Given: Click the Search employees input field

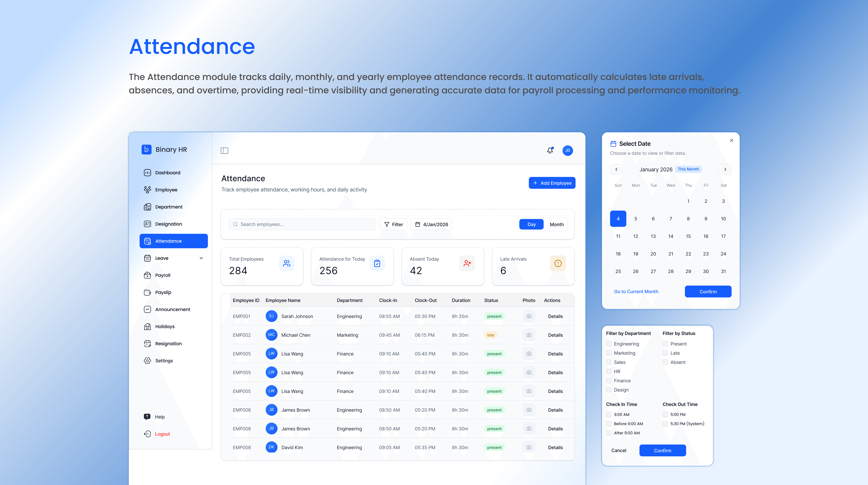Looking at the screenshot, I should click(x=302, y=224).
